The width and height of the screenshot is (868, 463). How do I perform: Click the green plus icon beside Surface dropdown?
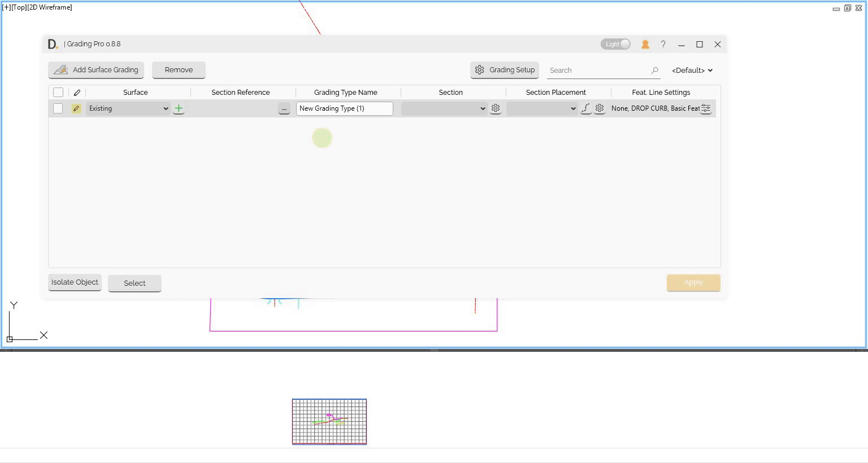179,108
